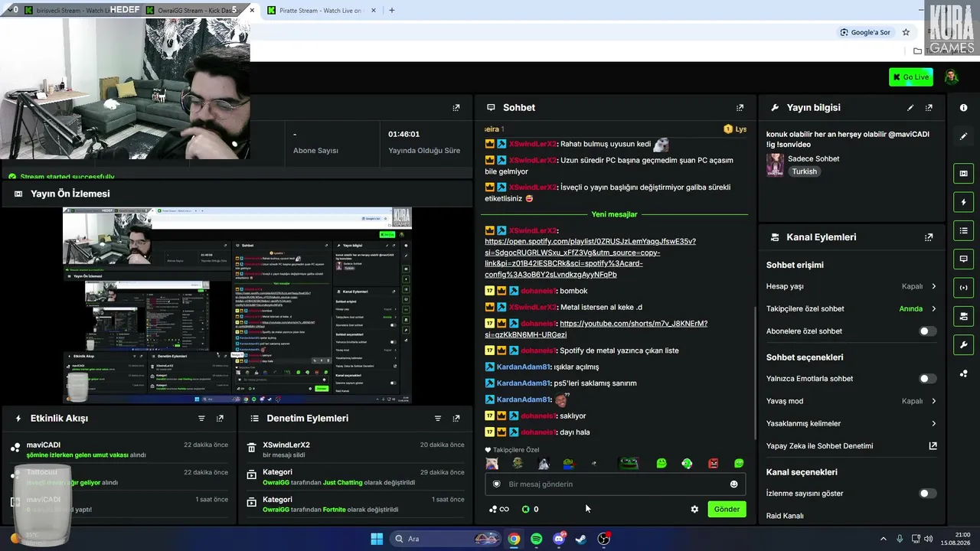Open the YouTube shorts link in chat
The height and width of the screenshot is (551, 980).
click(596, 329)
